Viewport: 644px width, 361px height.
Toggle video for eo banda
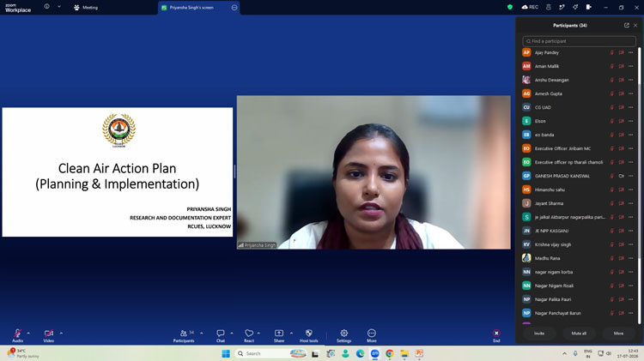pyautogui.click(x=622, y=135)
